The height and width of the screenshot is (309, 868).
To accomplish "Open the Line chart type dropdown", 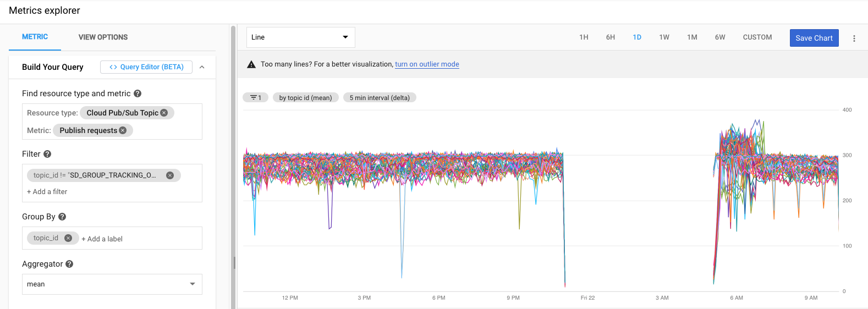I will click(x=301, y=37).
